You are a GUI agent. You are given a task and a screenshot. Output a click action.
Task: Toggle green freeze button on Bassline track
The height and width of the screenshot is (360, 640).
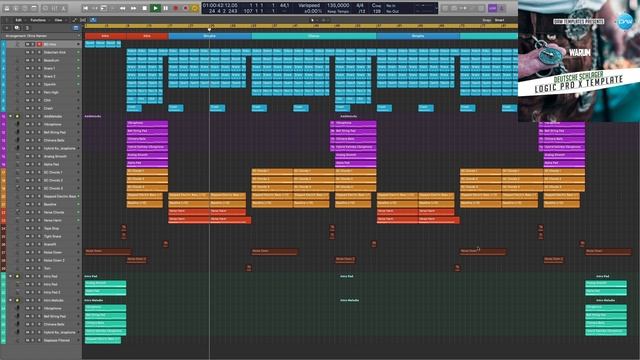point(78,204)
